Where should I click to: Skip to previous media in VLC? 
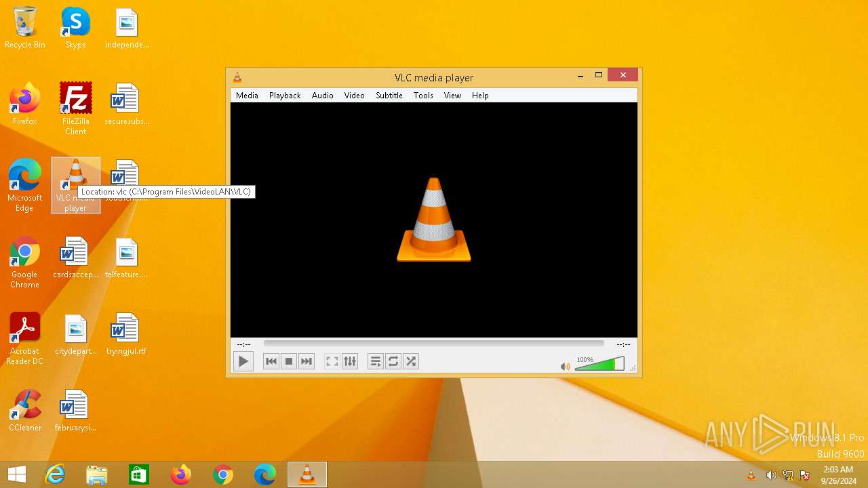[x=271, y=361]
